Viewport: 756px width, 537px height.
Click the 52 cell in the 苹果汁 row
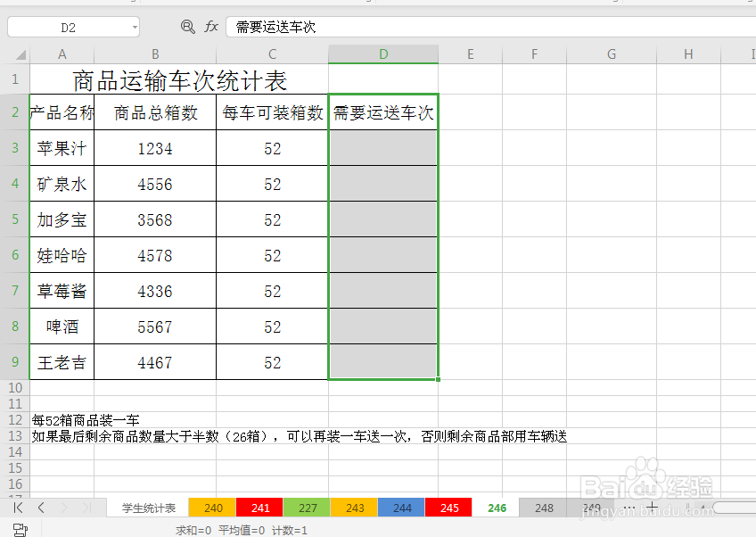click(273, 148)
